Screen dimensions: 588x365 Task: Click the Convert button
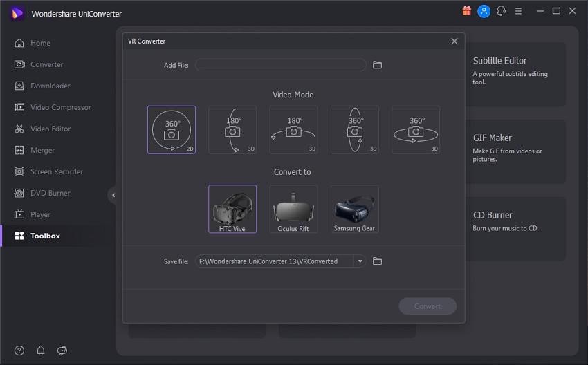click(428, 306)
